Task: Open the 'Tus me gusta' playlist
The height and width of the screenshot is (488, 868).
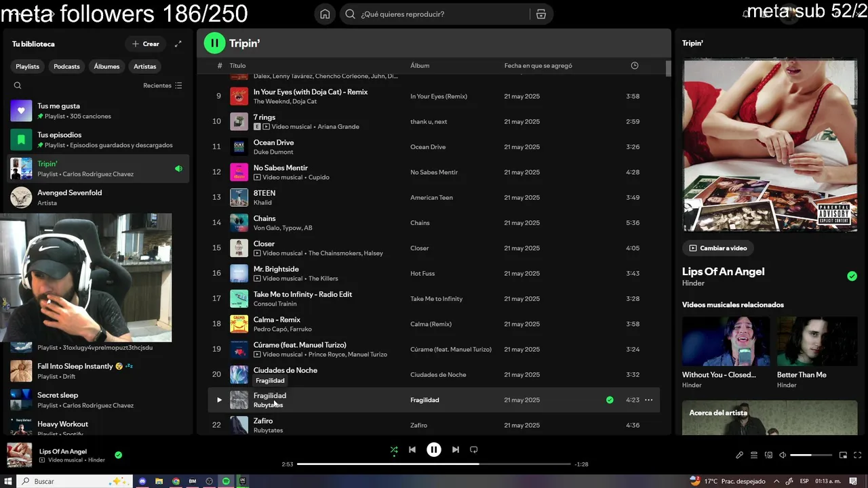Action: pyautogui.click(x=99, y=110)
